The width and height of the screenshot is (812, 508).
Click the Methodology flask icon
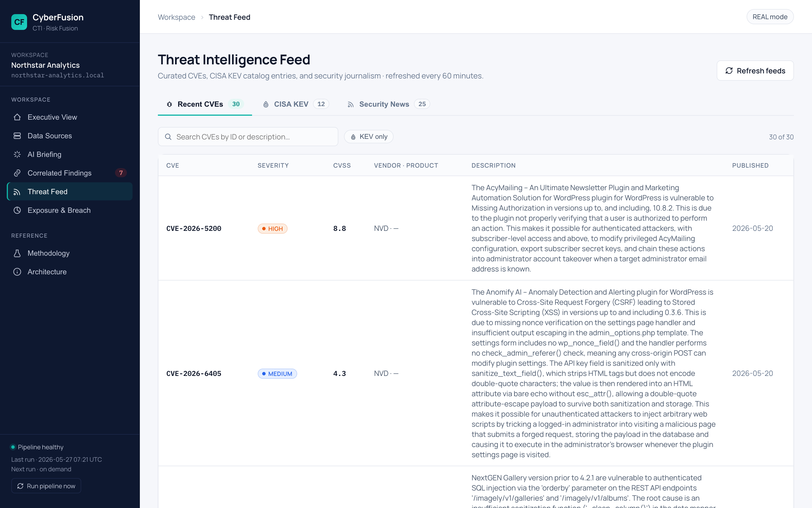coord(17,253)
